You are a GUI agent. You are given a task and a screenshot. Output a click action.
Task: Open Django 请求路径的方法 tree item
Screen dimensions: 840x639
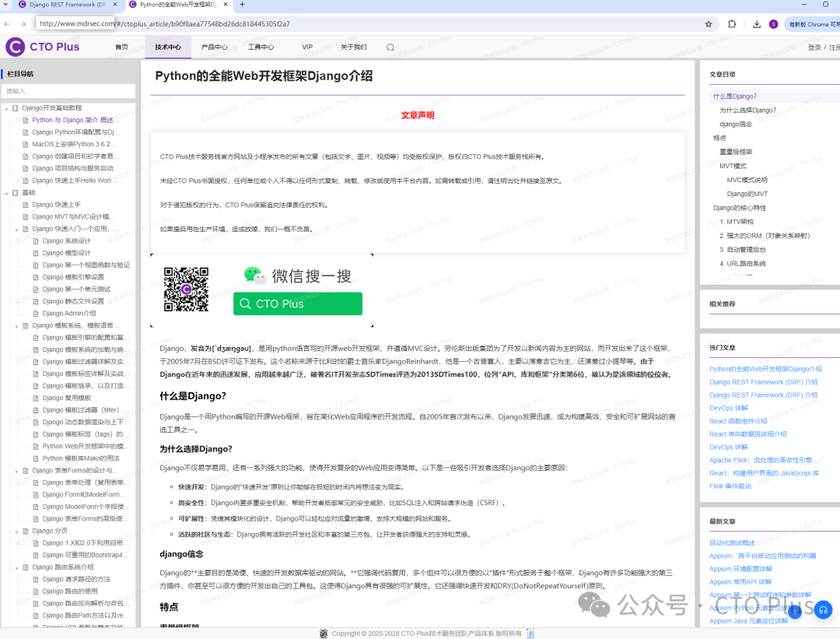76,580
